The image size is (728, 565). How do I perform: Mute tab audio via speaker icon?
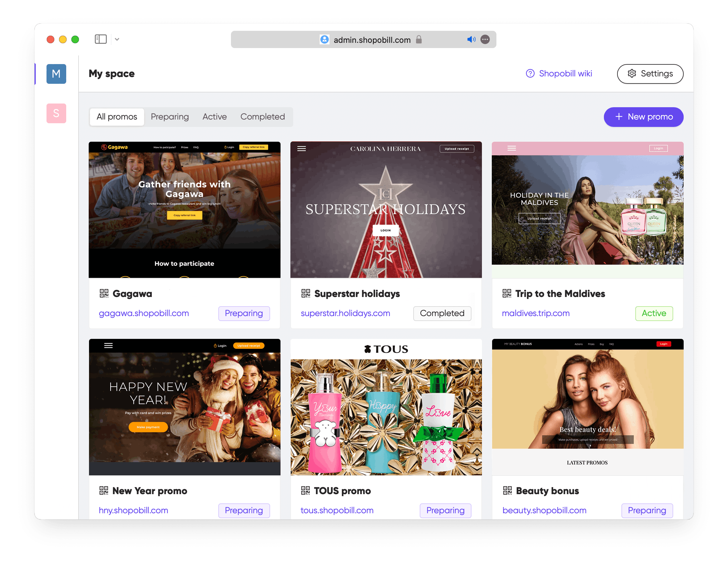click(471, 40)
